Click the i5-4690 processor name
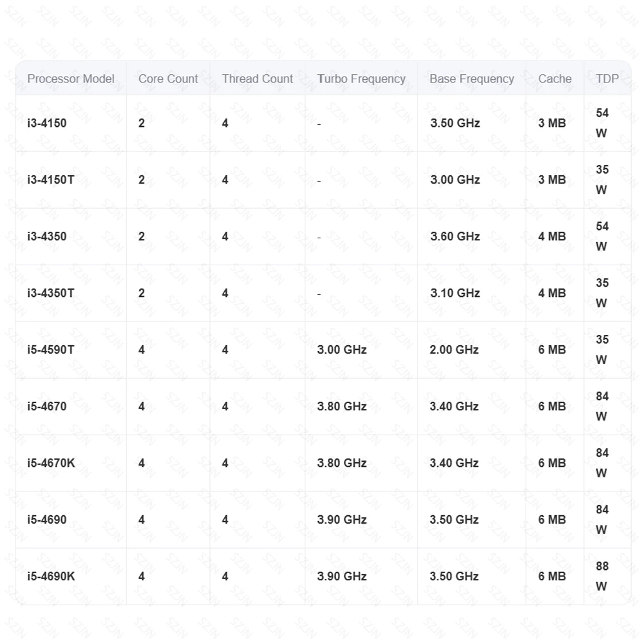 [x=47, y=520]
